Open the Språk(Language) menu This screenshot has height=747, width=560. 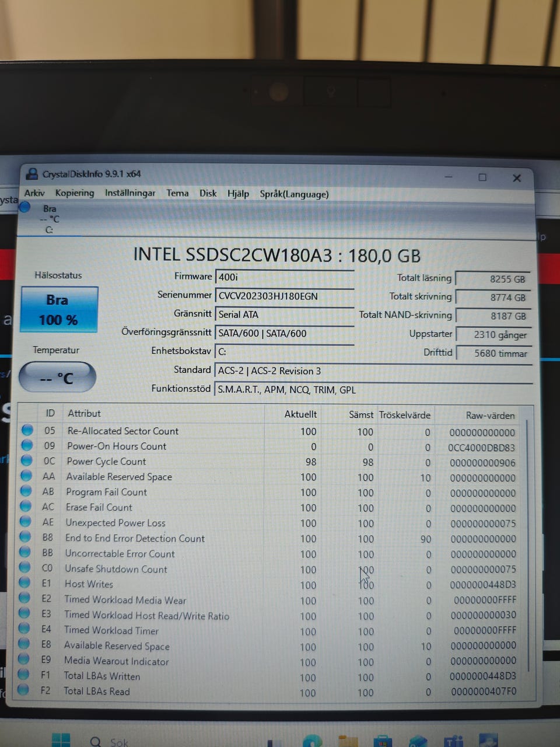pyautogui.click(x=294, y=194)
